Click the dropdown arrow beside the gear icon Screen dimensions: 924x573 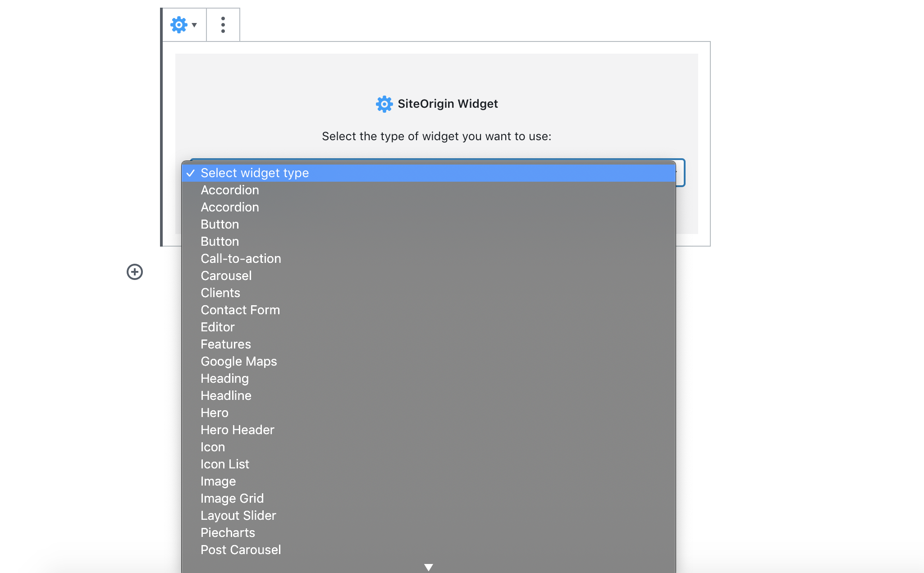click(194, 25)
